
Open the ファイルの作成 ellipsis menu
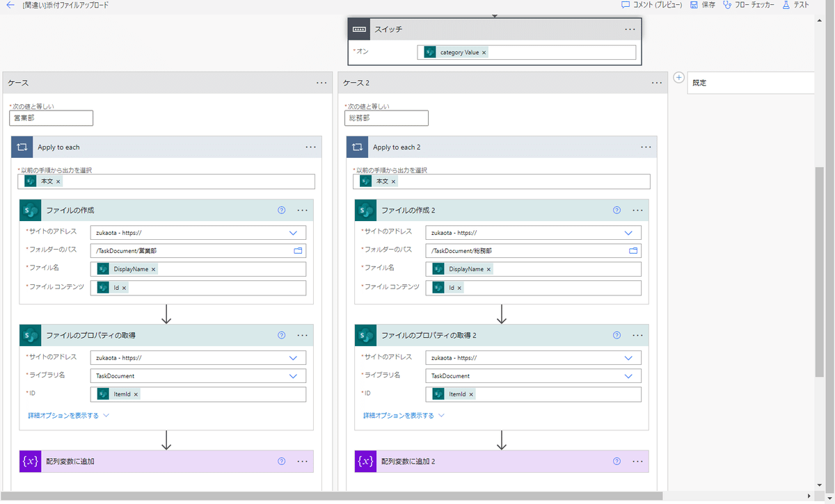[302, 210]
